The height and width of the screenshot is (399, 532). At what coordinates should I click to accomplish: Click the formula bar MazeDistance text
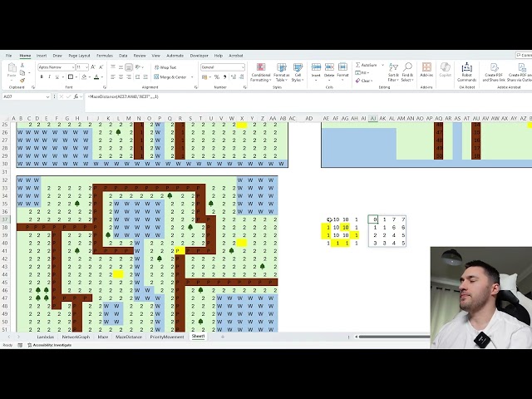tap(123, 96)
